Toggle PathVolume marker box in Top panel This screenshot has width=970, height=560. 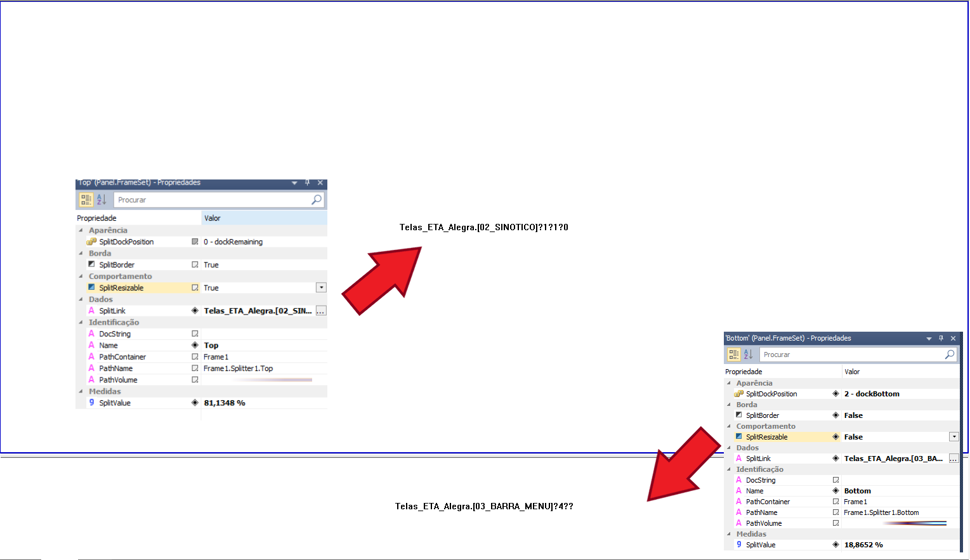(195, 380)
